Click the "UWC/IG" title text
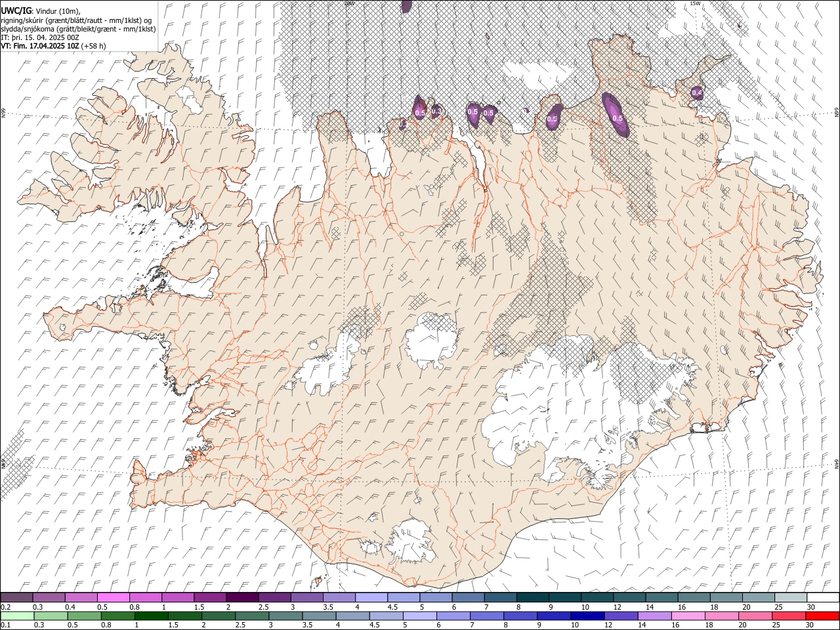The width and height of the screenshot is (840, 630). tap(16, 11)
